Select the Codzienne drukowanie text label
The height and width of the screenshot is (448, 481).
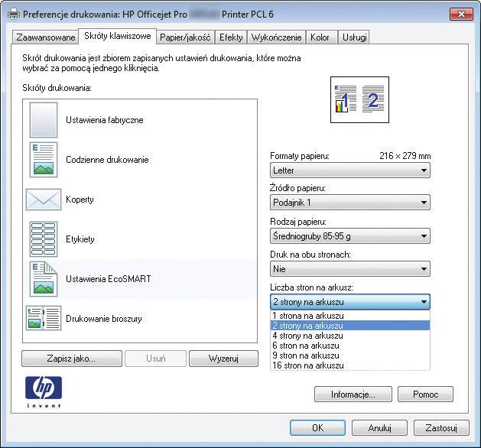[107, 160]
